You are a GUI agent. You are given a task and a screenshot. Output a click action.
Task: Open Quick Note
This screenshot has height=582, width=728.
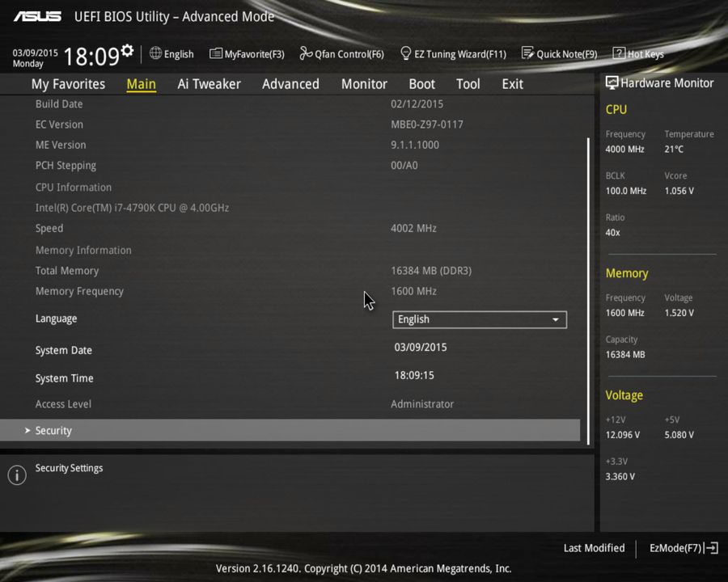click(560, 53)
